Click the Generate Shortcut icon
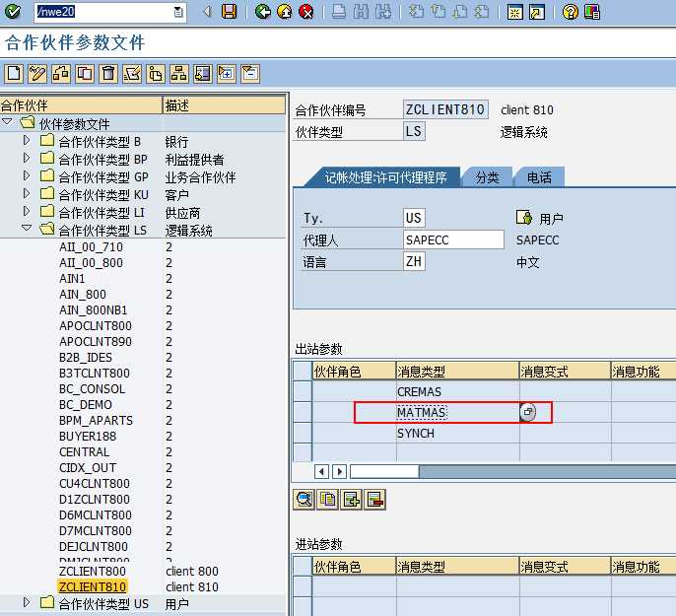Image resolution: width=676 pixels, height=616 pixels. pyautogui.click(x=537, y=12)
